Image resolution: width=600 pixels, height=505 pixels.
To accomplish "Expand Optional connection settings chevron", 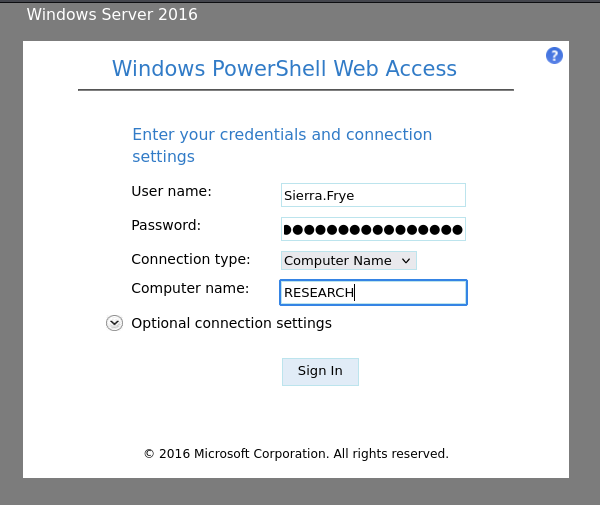I will point(114,323).
